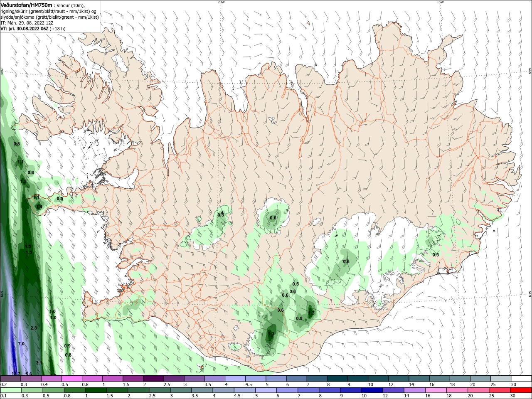
Task: Pick the dark teal swatch starting at 8
Action: coord(337,379)
